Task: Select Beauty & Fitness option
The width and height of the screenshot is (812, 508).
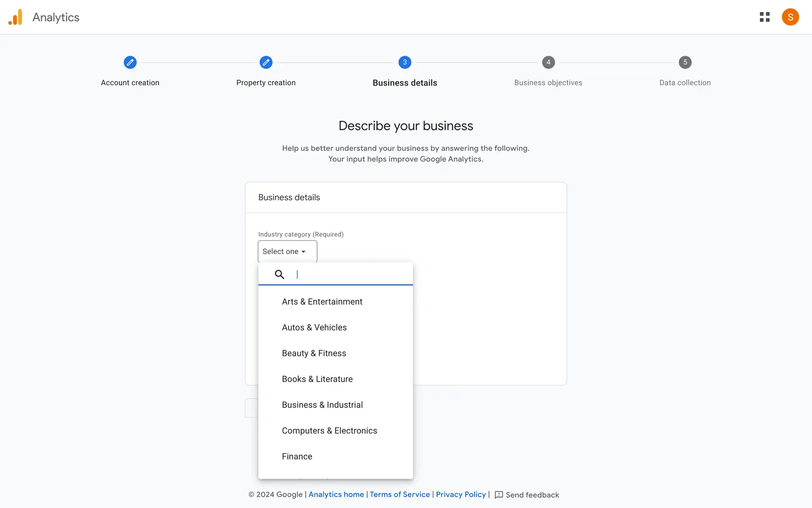Action: pyautogui.click(x=314, y=353)
